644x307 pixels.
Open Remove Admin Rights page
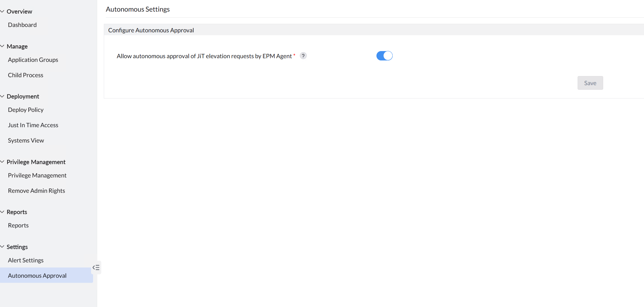click(x=36, y=191)
